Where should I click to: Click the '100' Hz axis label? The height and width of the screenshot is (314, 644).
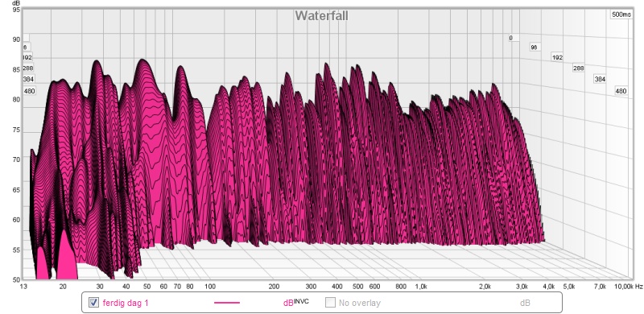pyautogui.click(x=210, y=287)
